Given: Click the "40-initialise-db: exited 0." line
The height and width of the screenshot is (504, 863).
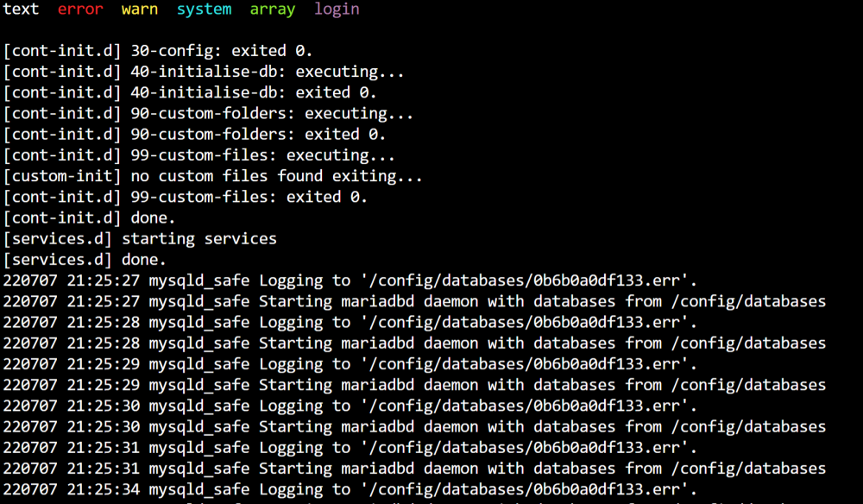Looking at the screenshot, I should pos(190,92).
